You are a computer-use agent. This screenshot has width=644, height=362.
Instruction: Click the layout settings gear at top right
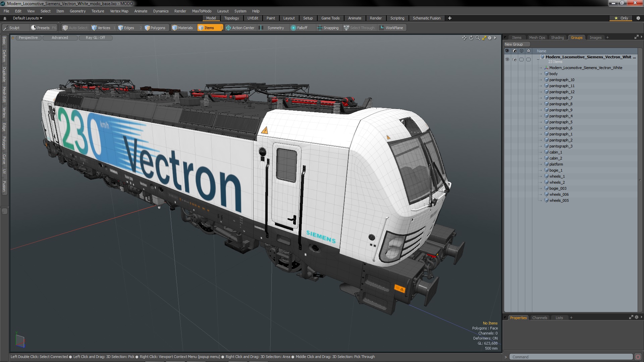tap(638, 18)
